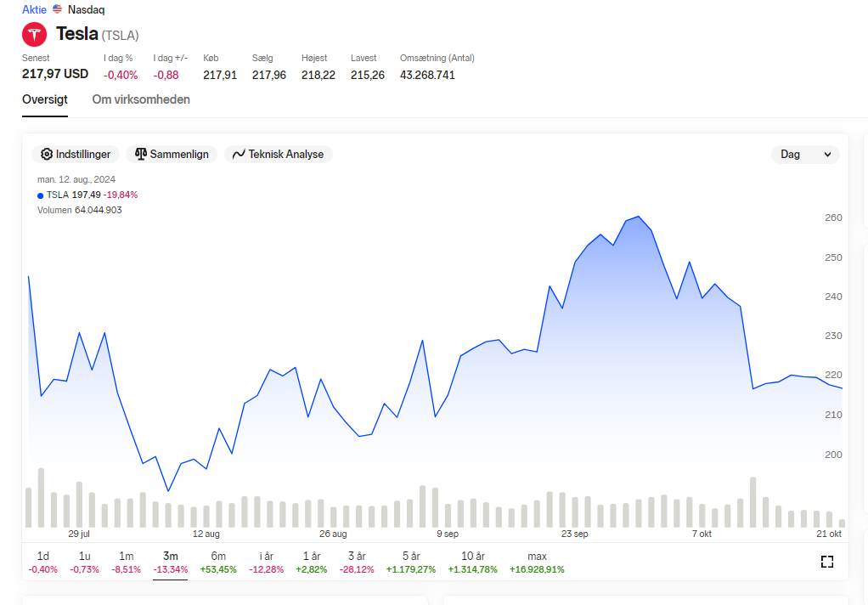Click the I dag +/- value -0,88
The image size is (868, 605).
[x=166, y=75]
